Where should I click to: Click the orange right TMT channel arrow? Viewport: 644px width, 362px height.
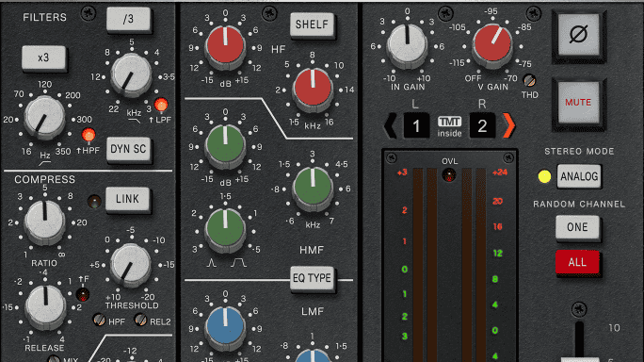(508, 125)
